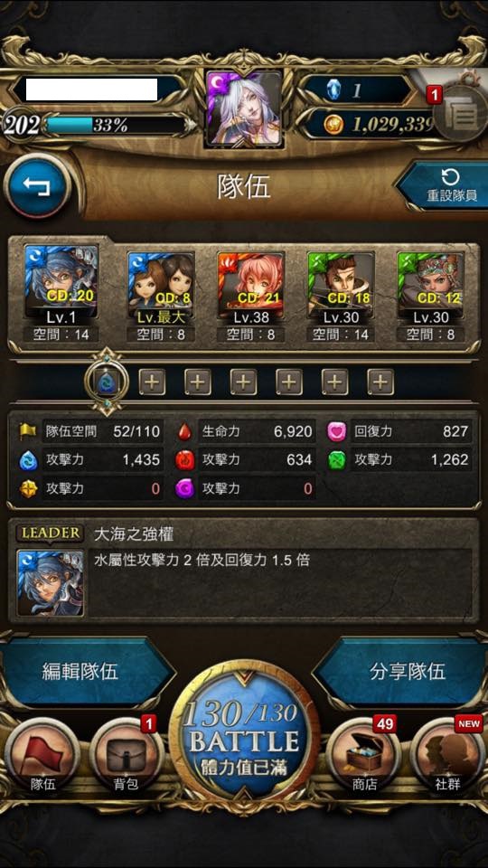
Task: Click the 33% experience progress bar
Action: 117,125
